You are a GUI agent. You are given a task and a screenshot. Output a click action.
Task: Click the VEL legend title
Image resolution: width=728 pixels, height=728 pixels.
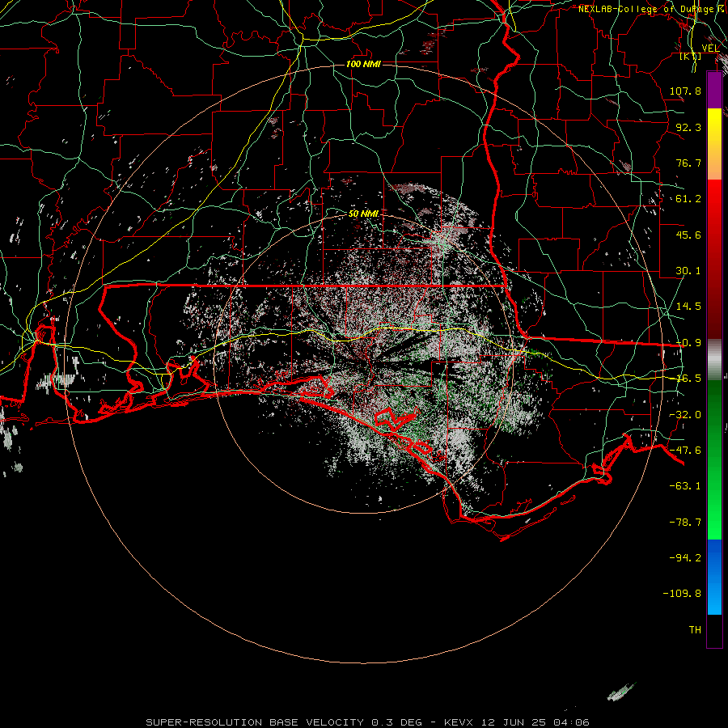point(710,49)
